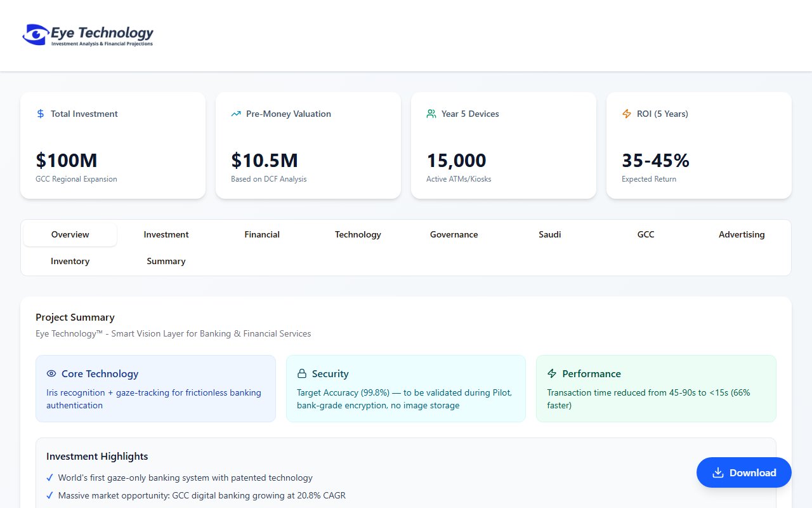Image resolution: width=812 pixels, height=508 pixels.
Task: Click the lightning bolt icon beside ROI (5 Years)
Action: coord(626,114)
